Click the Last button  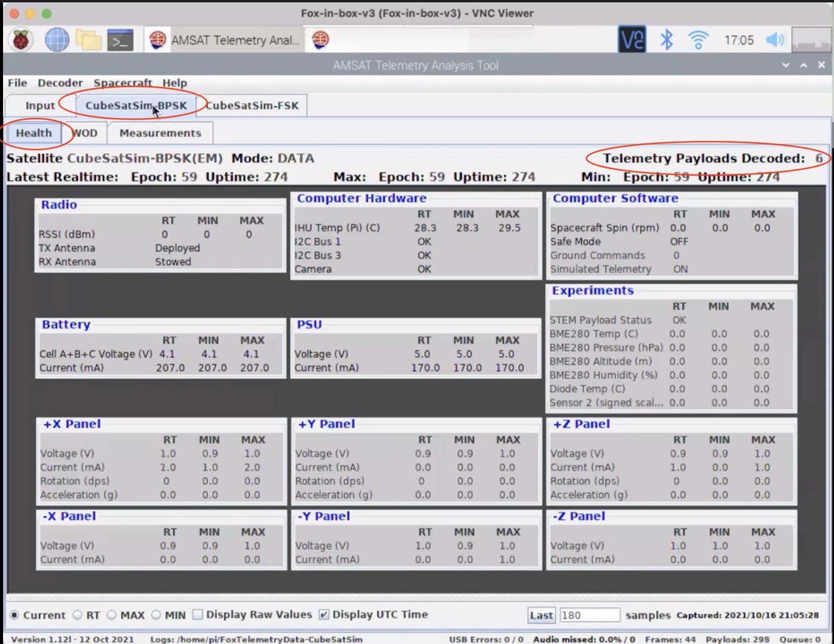click(x=541, y=615)
